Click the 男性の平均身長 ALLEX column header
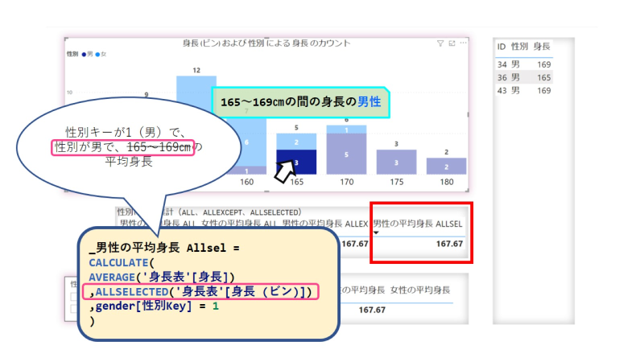The height and width of the screenshot is (362, 644). 325,224
